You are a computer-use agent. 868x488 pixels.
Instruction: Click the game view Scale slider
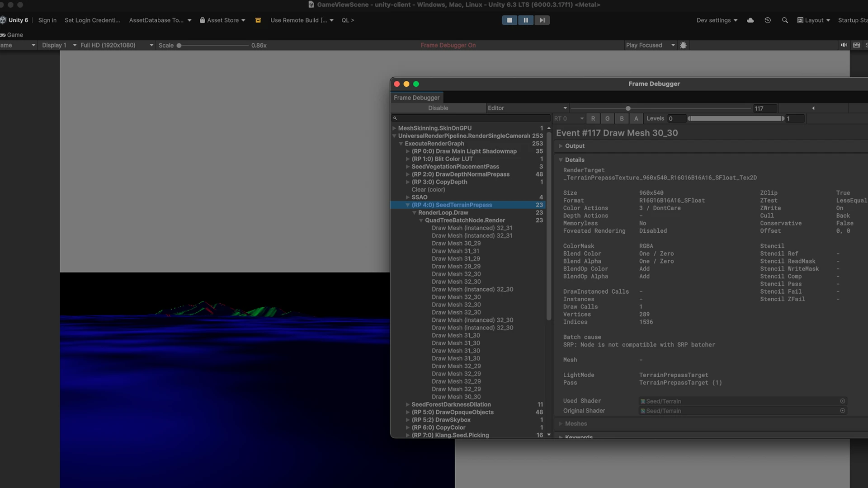[x=213, y=45]
